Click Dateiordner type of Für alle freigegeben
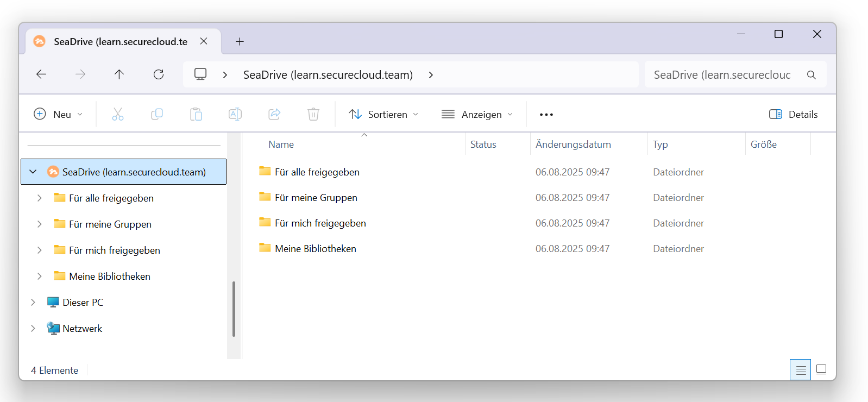 click(678, 172)
